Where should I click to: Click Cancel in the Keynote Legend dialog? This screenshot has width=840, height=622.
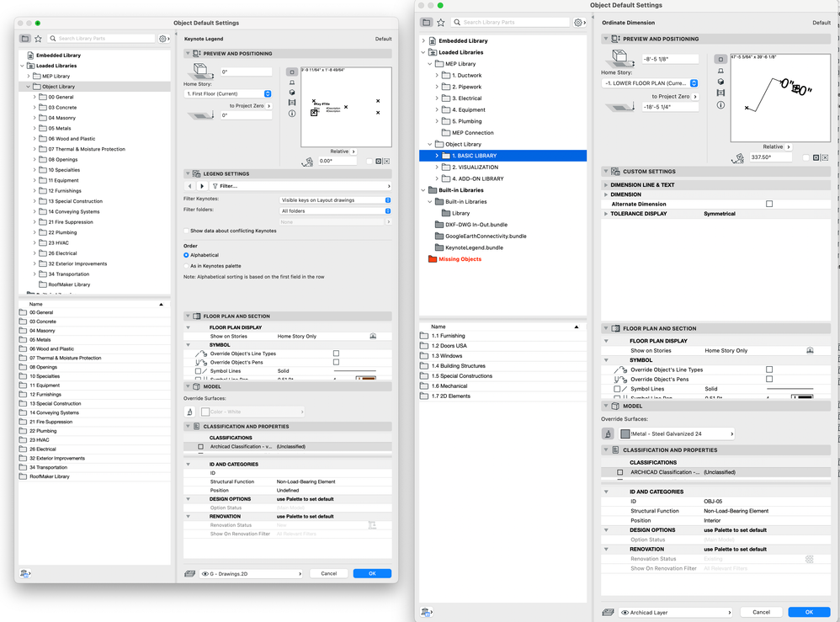pos(330,572)
